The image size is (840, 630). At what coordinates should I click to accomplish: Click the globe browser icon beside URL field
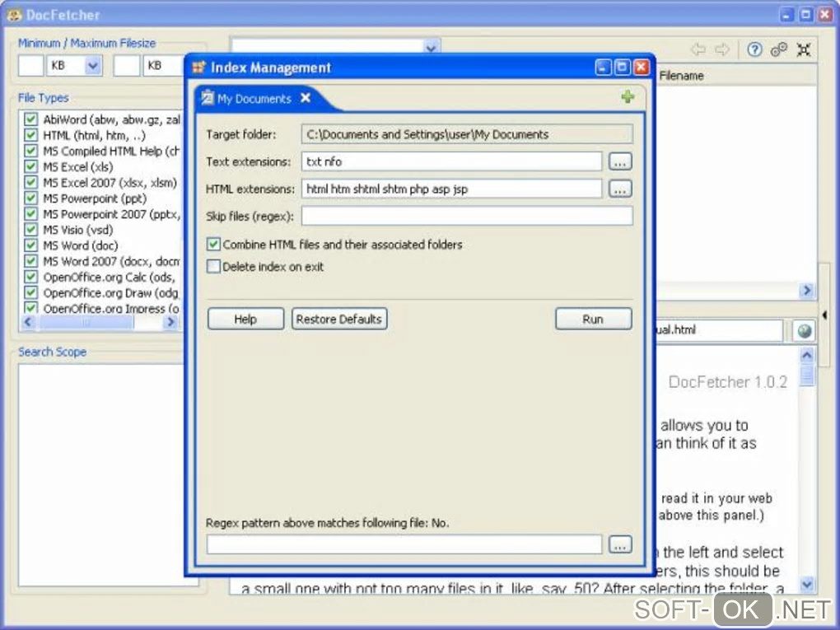point(804,330)
